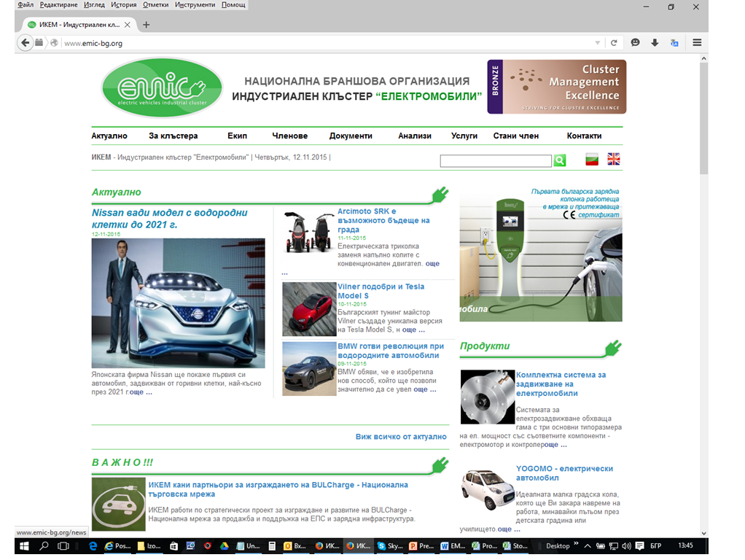Open the Windows Start menu

(x=24, y=545)
